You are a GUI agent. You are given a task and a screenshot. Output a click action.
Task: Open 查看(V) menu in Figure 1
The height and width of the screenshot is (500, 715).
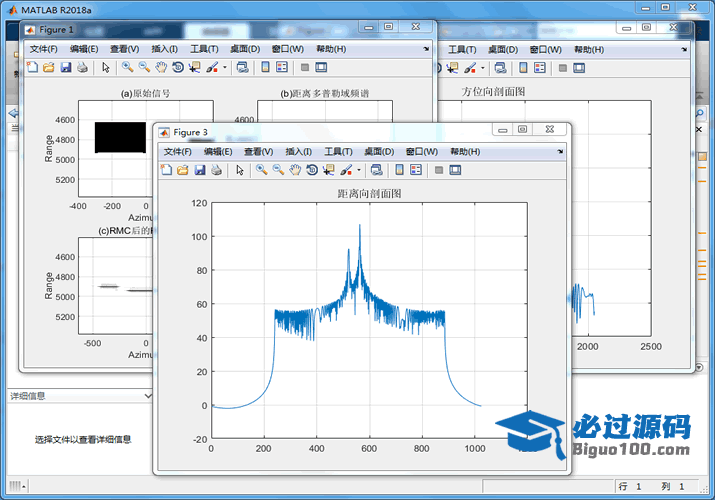pos(124,49)
